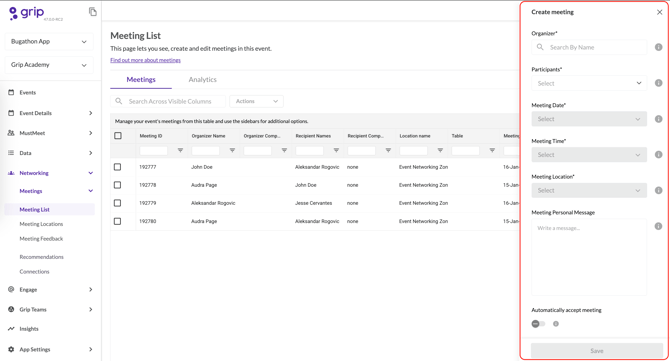Click the copy icon beside Grip logo
This screenshot has width=670, height=361.
[x=93, y=12]
